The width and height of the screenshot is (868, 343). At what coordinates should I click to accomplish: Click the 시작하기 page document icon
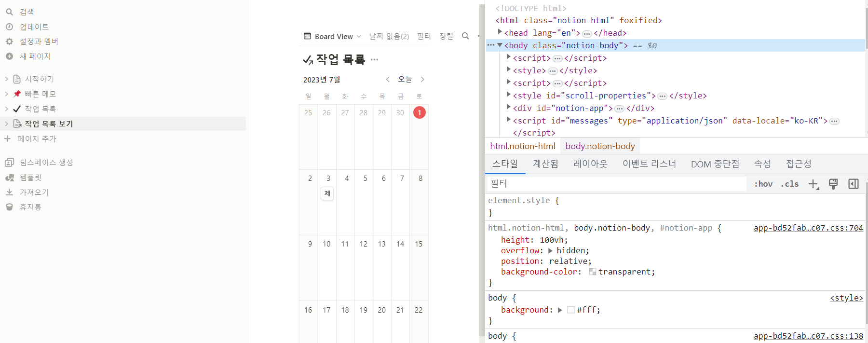pyautogui.click(x=17, y=79)
